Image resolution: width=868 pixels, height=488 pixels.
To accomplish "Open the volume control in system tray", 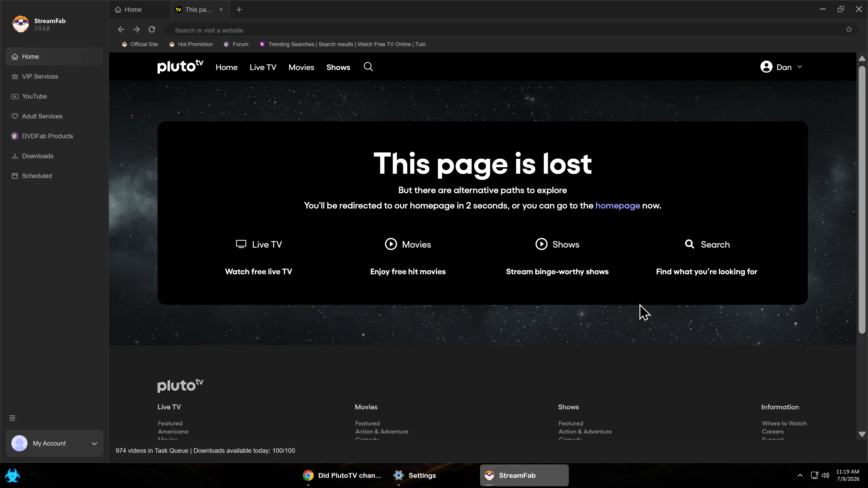I will (825, 475).
